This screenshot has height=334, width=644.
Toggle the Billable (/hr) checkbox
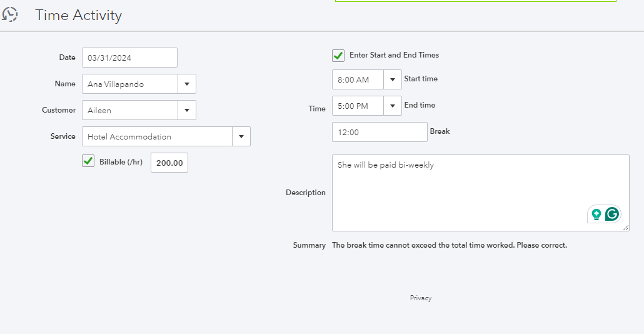pos(88,161)
